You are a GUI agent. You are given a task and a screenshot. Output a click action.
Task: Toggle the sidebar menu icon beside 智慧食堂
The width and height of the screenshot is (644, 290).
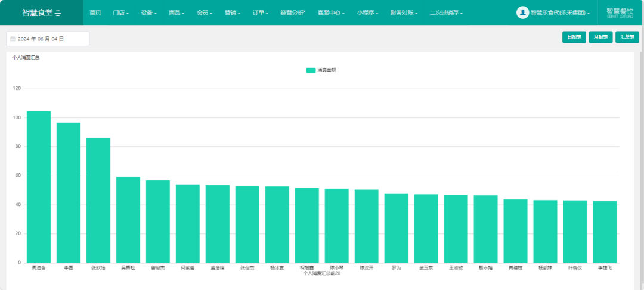pos(58,13)
